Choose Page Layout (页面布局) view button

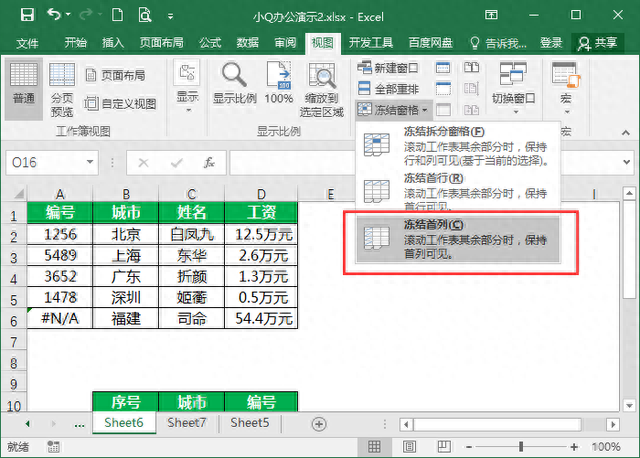click(116, 75)
